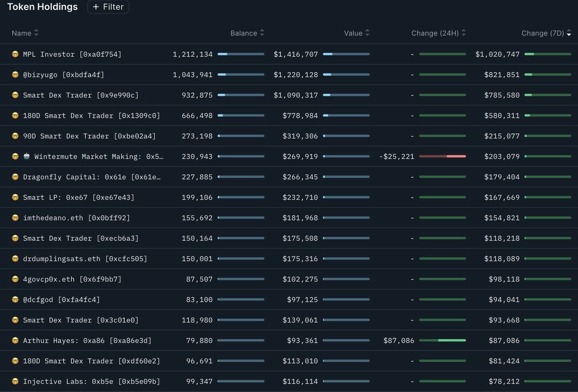Click Arthur Hayes' green 24H change bar
This screenshot has height=392, width=578.
443,341
